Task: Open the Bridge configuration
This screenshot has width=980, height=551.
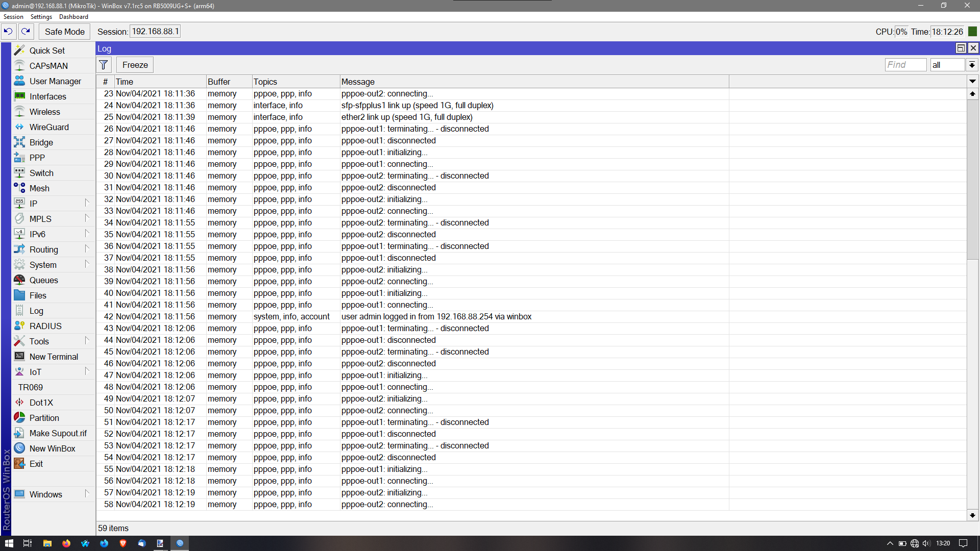Action: 41,142
